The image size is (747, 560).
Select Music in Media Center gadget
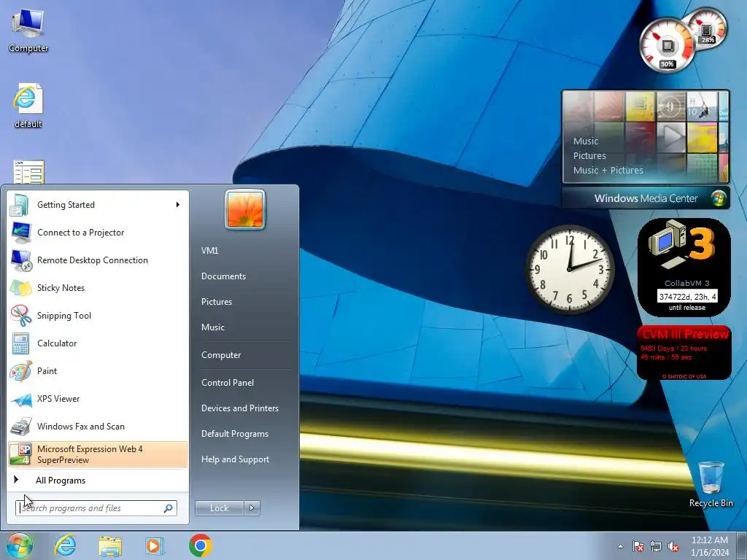pyautogui.click(x=586, y=141)
